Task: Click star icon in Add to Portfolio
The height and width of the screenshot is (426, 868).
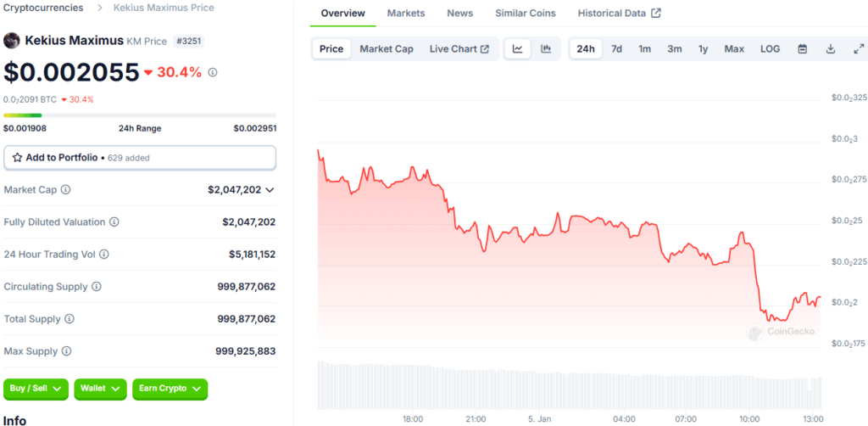Action: pos(17,158)
